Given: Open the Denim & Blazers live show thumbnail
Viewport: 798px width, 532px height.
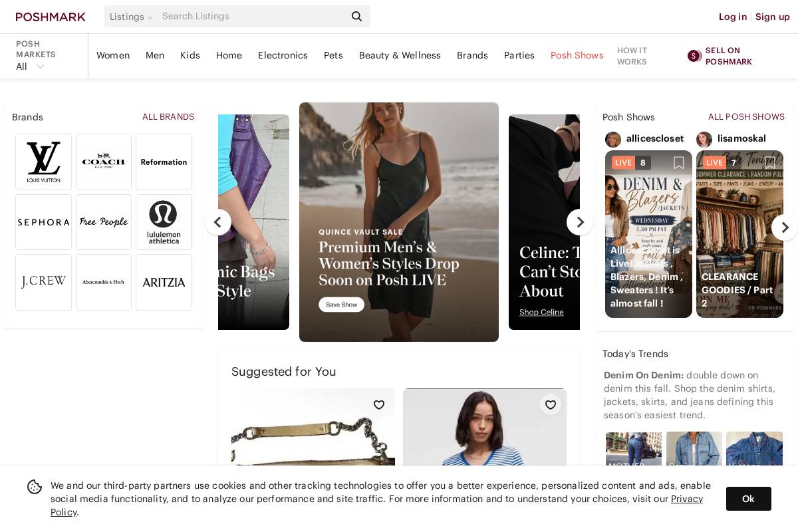Looking at the screenshot, I should [648, 234].
